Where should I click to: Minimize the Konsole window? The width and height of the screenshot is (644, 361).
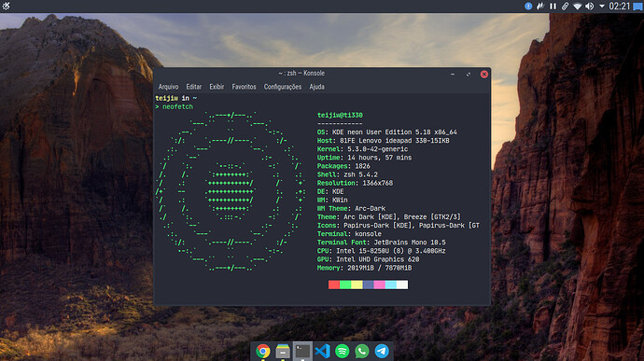(453, 75)
